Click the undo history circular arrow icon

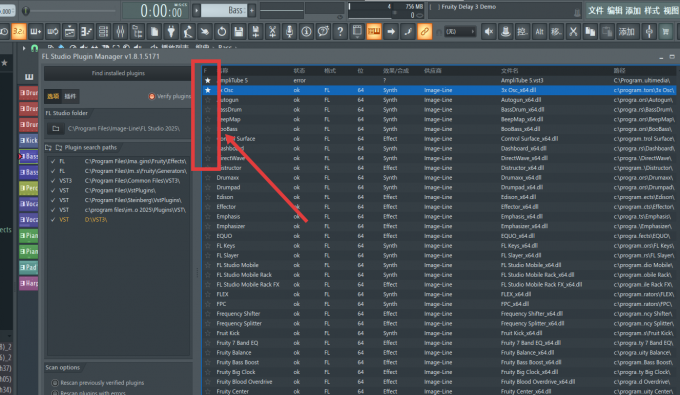[222, 32]
